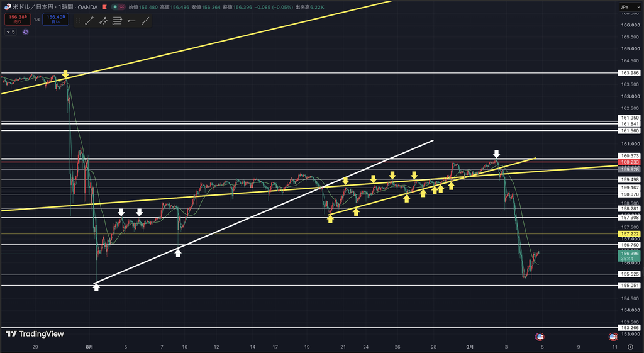Image resolution: width=644 pixels, height=353 pixels.
Task: Open the JPY currency dropdown
Action: point(630,7)
